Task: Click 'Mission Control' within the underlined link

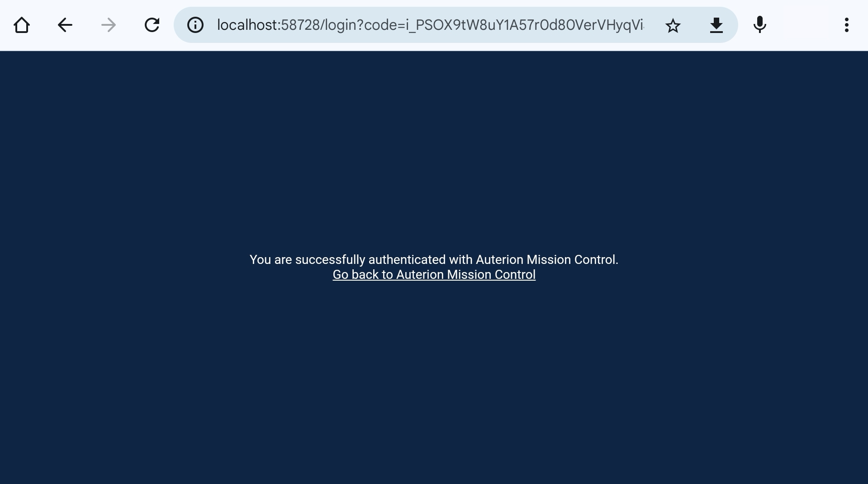Action: tap(491, 275)
